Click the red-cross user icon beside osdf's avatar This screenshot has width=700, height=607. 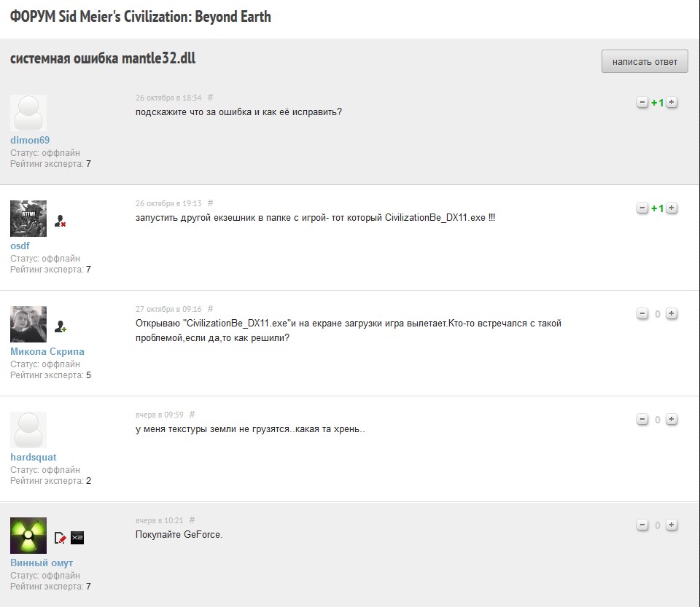coord(61,220)
